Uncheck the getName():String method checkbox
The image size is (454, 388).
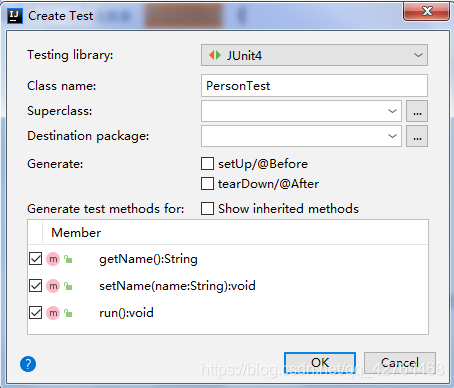[35, 259]
